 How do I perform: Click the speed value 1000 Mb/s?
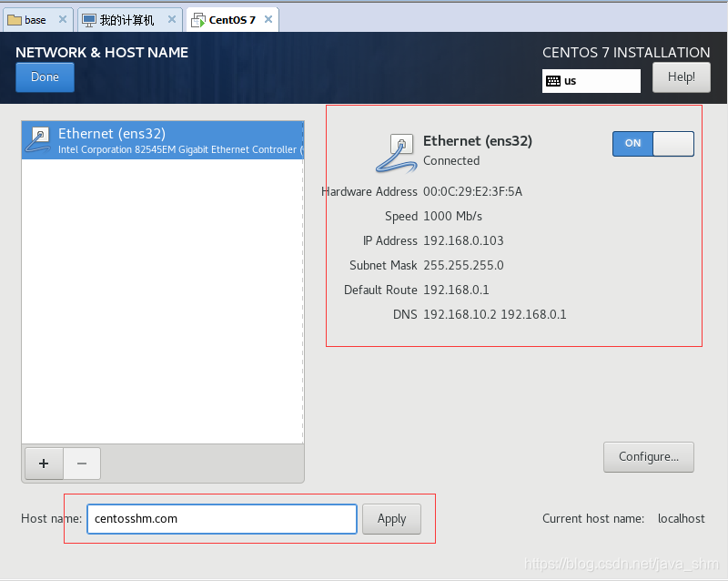pos(452,216)
